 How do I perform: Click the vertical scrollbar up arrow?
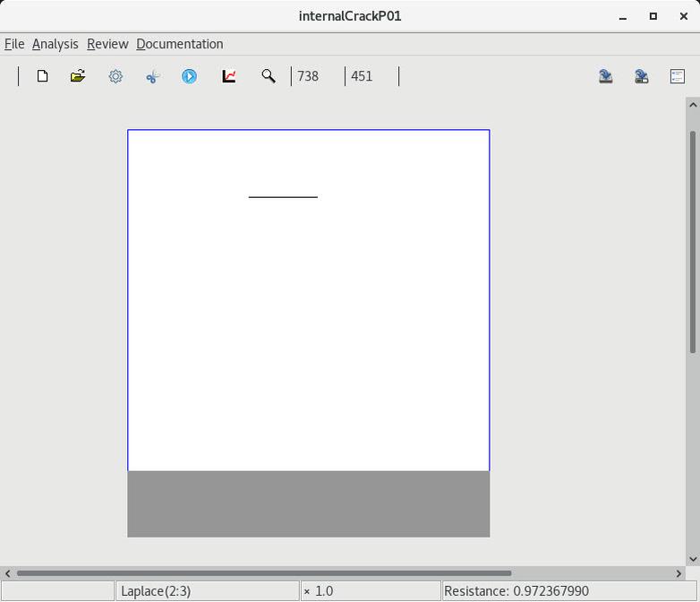coord(693,105)
